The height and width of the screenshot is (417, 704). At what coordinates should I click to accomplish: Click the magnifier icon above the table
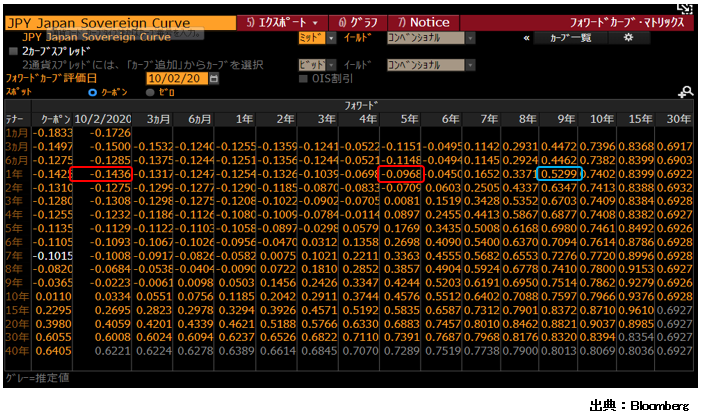coord(686,92)
